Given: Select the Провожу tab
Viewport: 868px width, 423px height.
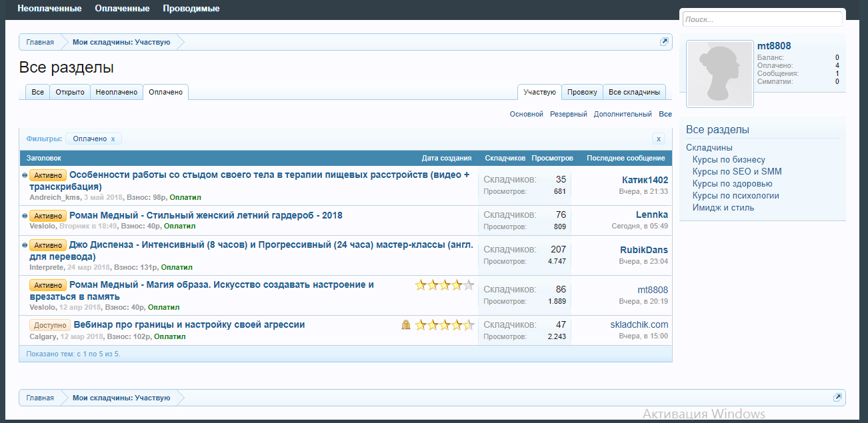Looking at the screenshot, I should pyautogui.click(x=582, y=92).
